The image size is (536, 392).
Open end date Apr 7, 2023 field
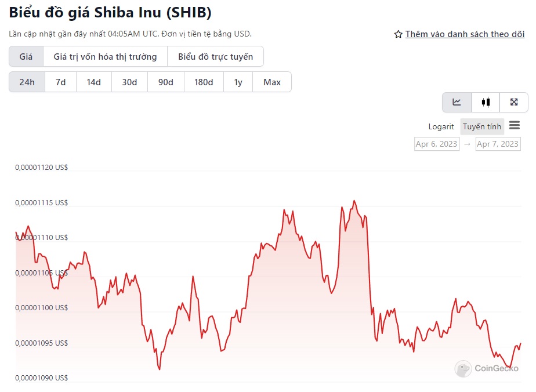click(x=498, y=144)
